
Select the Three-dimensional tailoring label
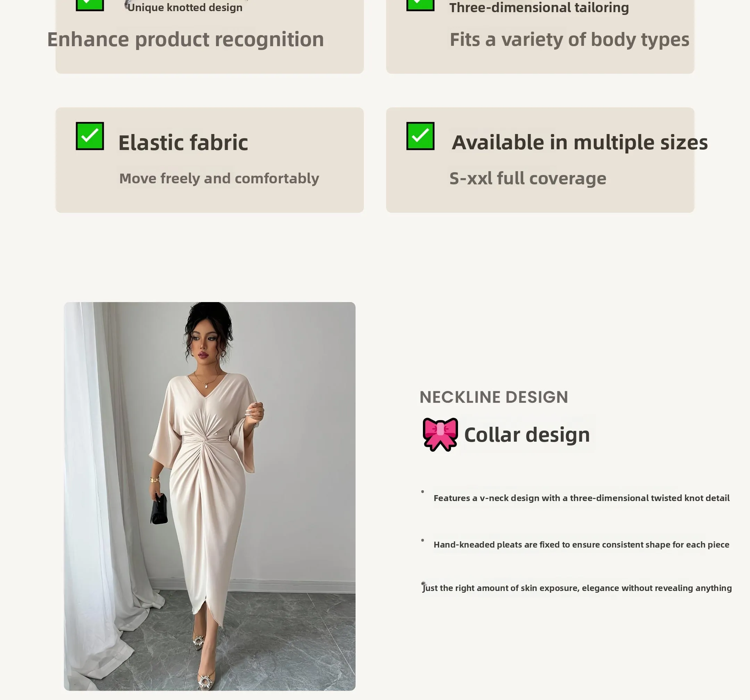pos(539,8)
